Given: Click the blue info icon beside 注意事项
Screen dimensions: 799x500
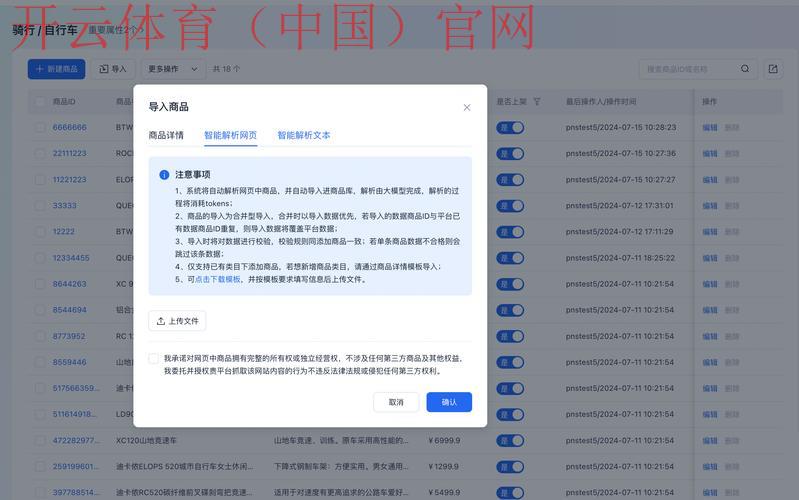Looking at the screenshot, I should [164, 175].
